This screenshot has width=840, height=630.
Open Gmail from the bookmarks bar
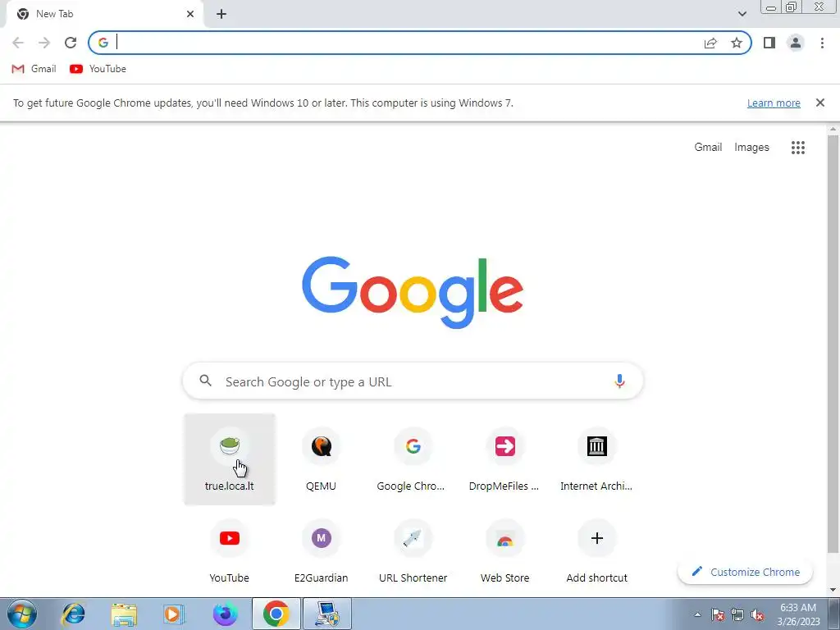coord(34,69)
